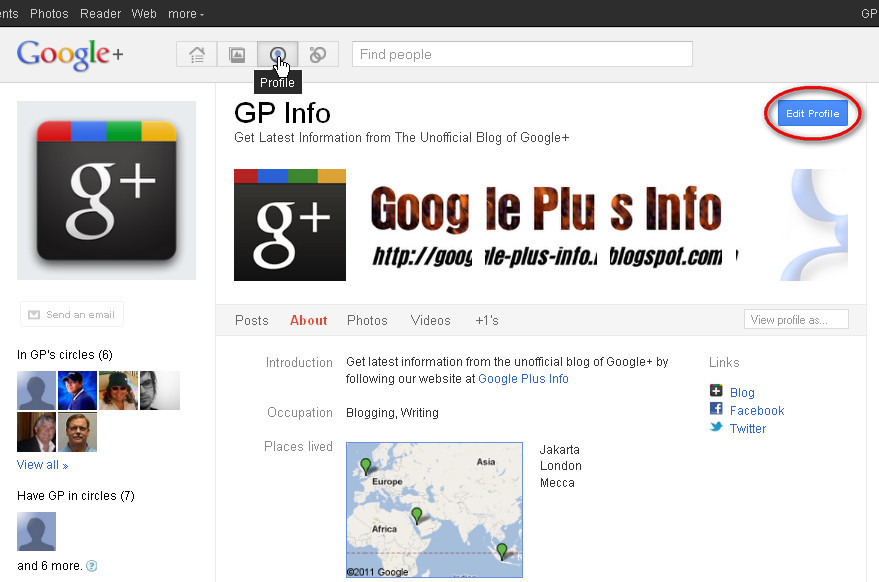Click the Jakarta map pin
This screenshot has height=582, width=879.
(502, 551)
